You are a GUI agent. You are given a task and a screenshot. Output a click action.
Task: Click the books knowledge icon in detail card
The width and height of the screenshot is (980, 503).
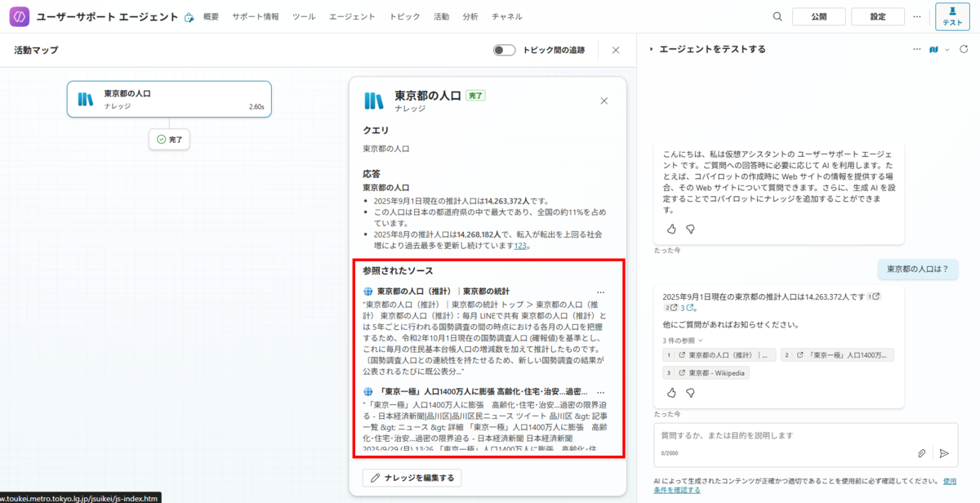click(x=374, y=100)
